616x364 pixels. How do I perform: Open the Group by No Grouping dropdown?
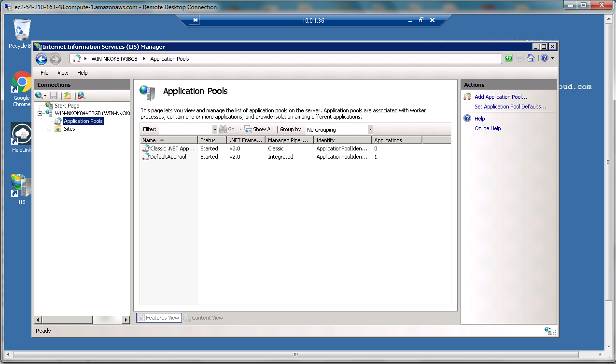coord(370,129)
